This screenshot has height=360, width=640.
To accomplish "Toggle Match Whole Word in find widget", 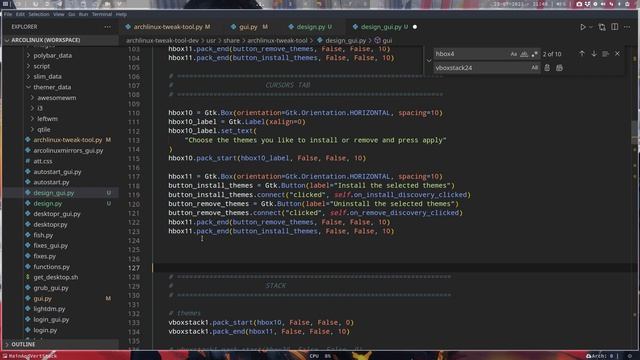I will pos(524,54).
